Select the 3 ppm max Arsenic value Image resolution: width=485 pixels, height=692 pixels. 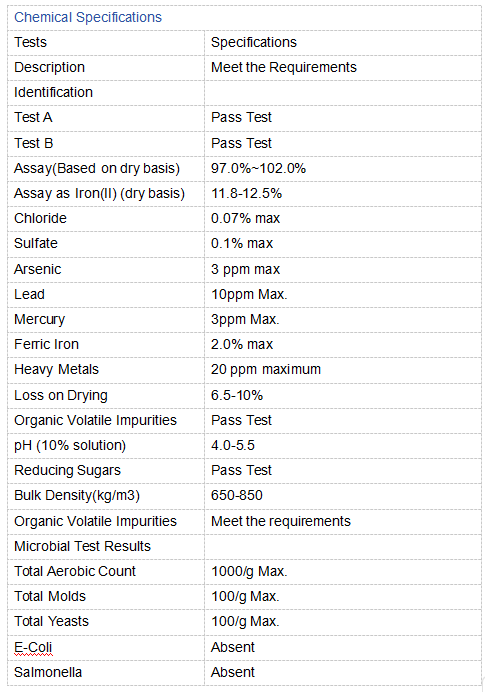click(245, 269)
